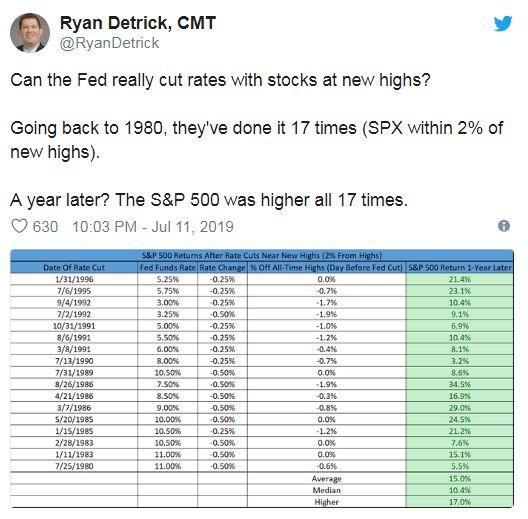Select the Average label cell
This screenshot has width=528, height=519.
tap(327, 479)
